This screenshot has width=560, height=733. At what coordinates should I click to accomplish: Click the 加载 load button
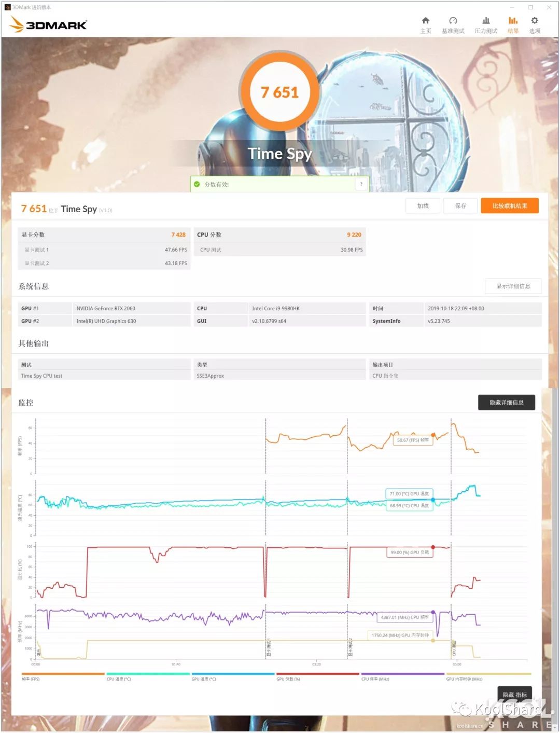point(423,206)
